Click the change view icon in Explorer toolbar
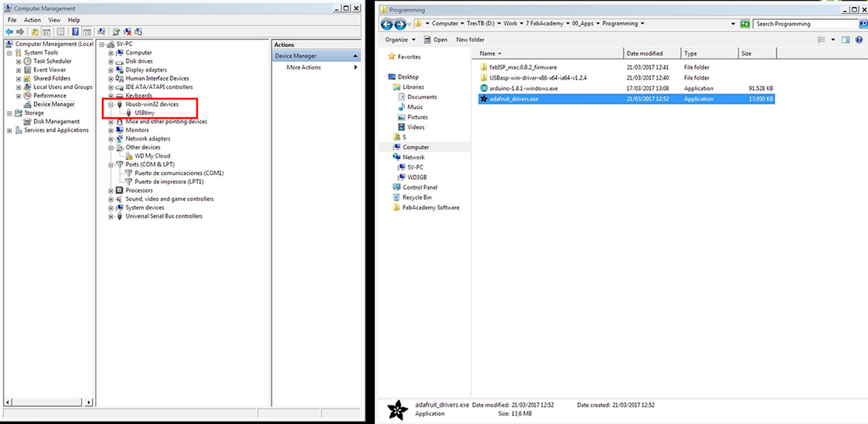 [821, 40]
